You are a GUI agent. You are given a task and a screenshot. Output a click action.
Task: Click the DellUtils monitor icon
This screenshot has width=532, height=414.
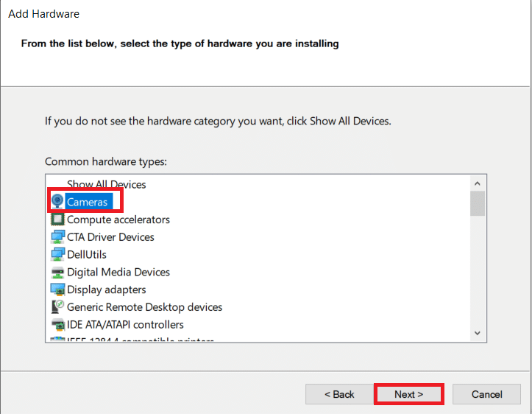coord(58,255)
